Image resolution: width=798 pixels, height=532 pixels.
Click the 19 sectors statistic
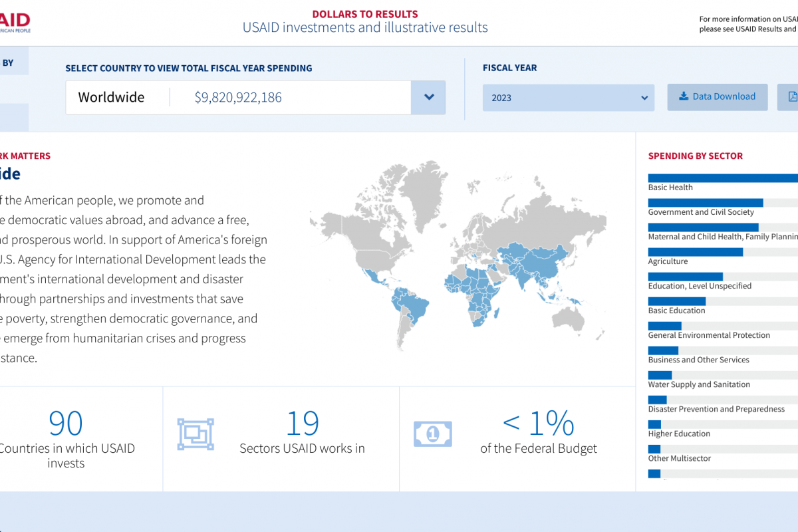[x=302, y=424]
